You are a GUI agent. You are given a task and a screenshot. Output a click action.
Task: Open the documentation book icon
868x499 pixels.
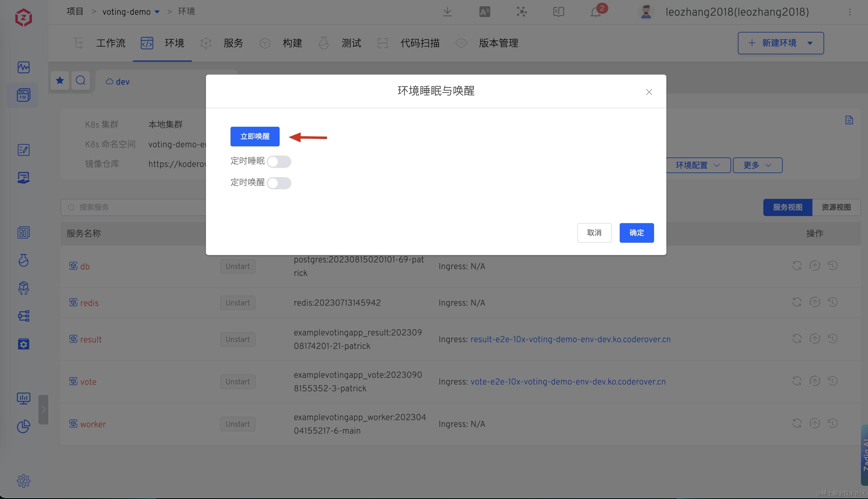coord(558,12)
